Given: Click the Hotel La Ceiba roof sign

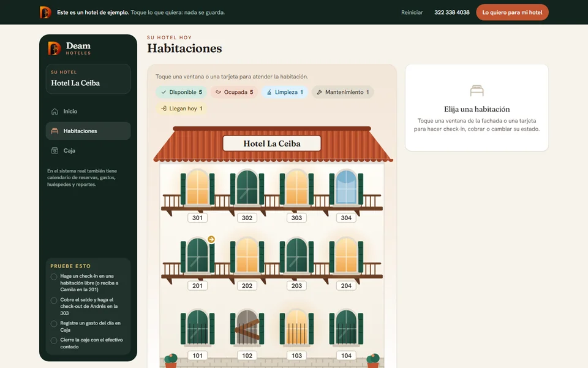Looking at the screenshot, I should click(272, 144).
